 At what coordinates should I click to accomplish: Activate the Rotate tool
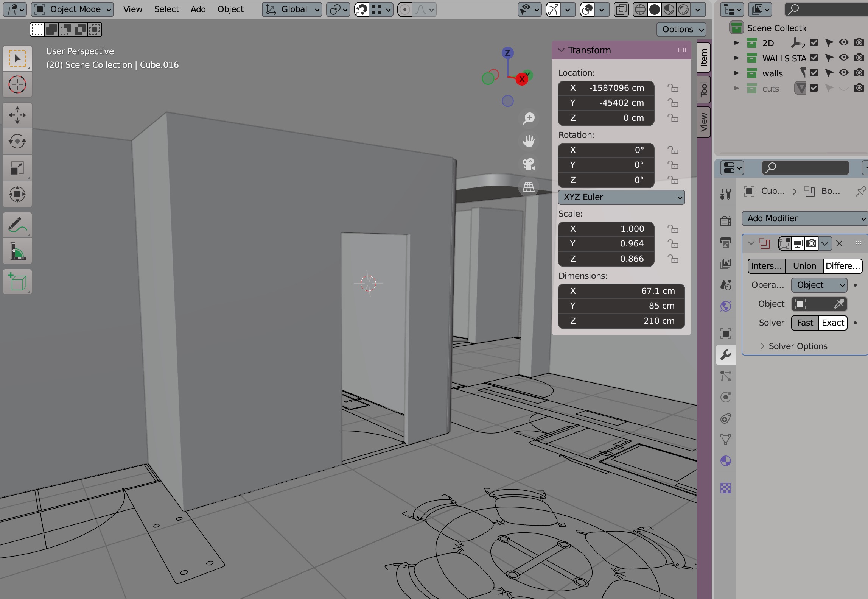click(x=17, y=141)
